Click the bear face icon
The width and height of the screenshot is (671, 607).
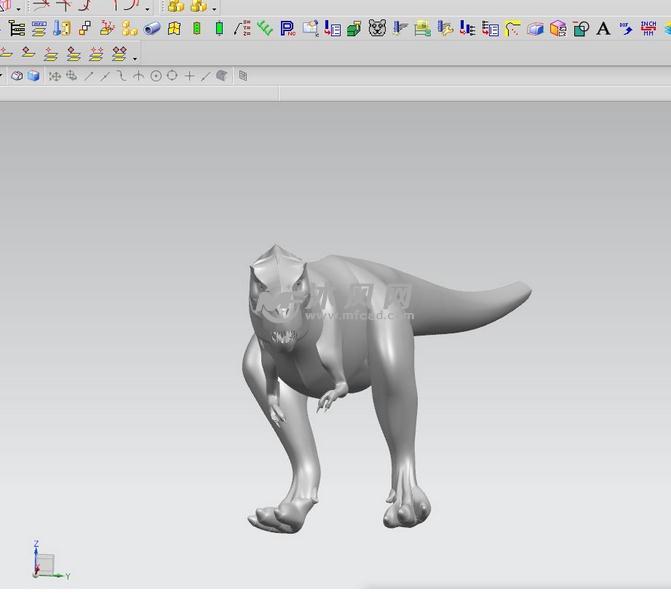pyautogui.click(x=377, y=28)
